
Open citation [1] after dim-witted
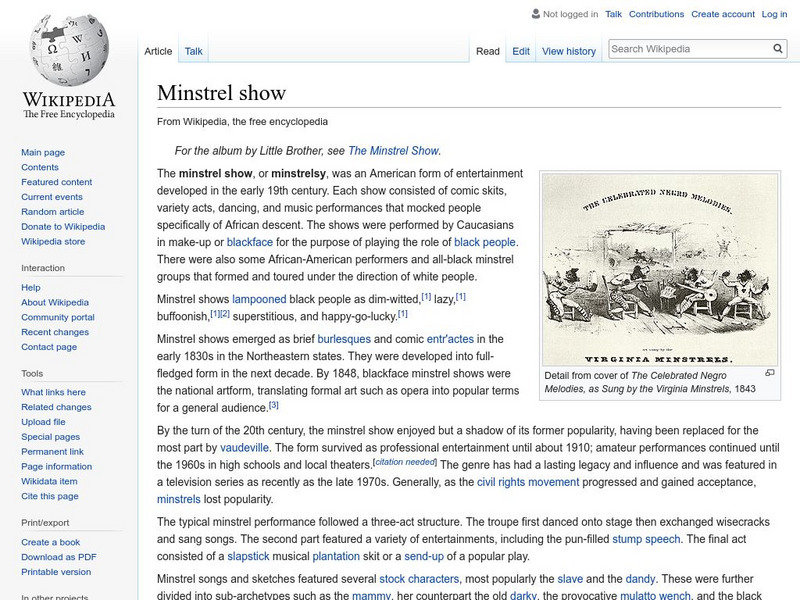tap(426, 296)
